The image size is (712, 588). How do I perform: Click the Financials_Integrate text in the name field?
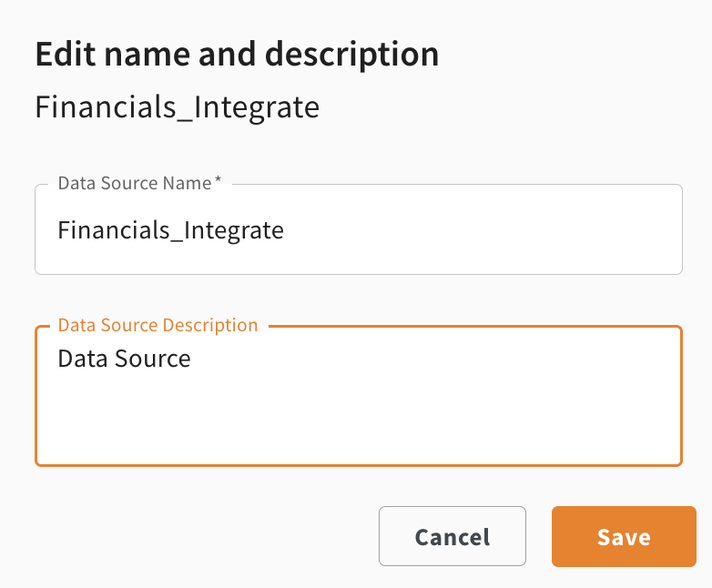point(171,229)
